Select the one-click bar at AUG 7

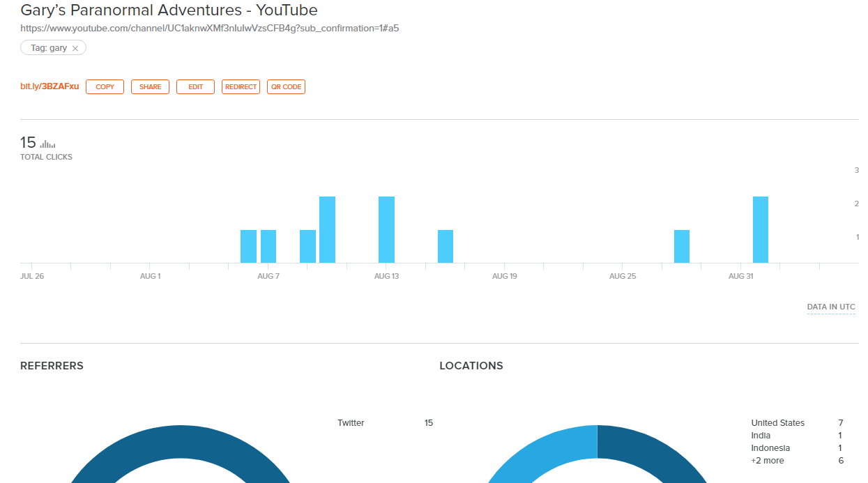coord(268,246)
